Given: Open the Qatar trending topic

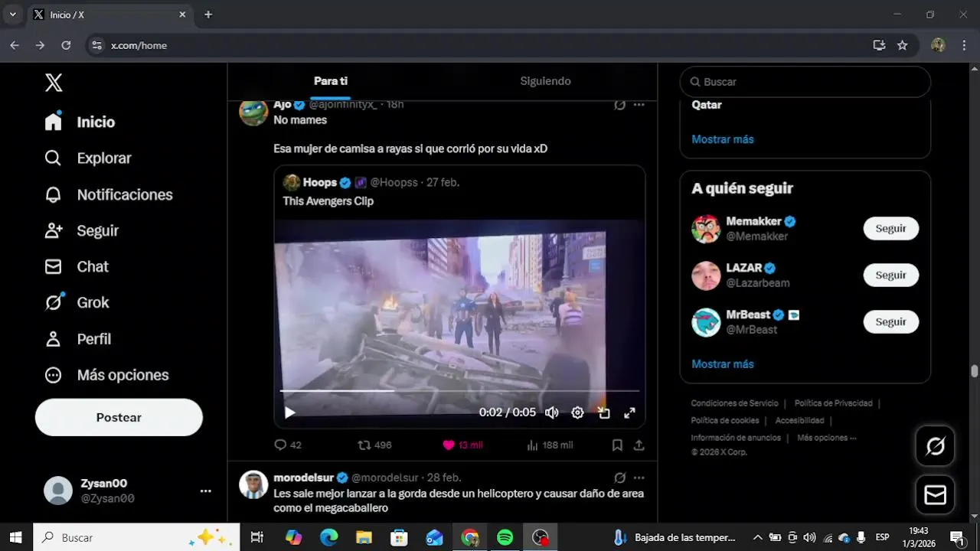Looking at the screenshot, I should (707, 105).
